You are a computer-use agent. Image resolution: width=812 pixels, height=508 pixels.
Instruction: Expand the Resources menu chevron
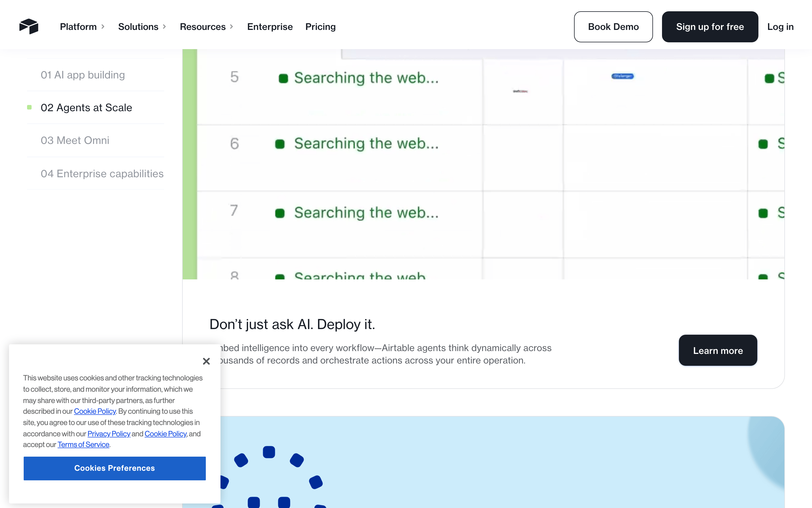(x=231, y=27)
